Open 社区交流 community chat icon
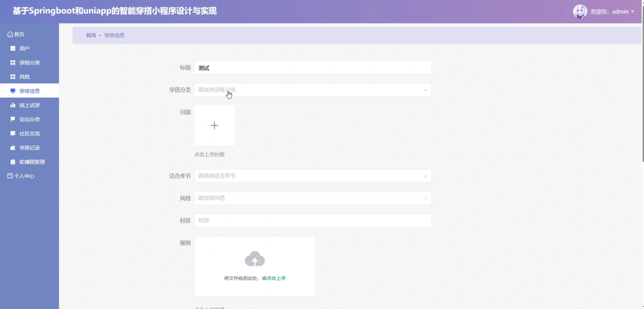 [x=13, y=133]
